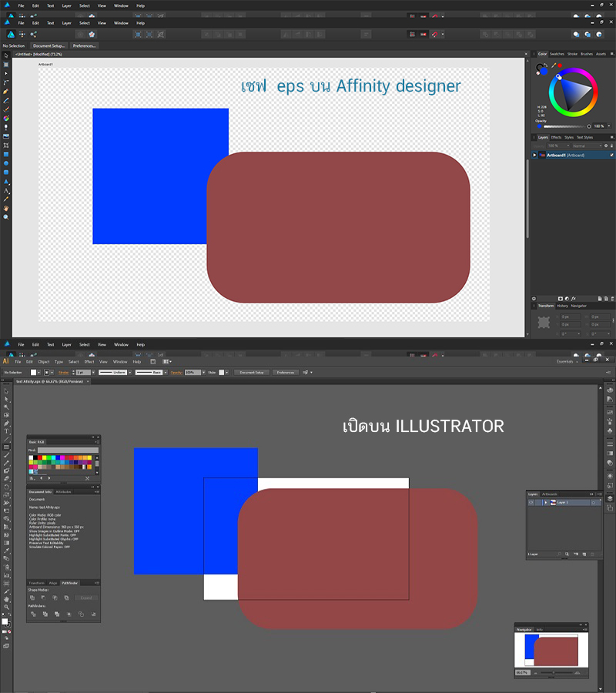Select the Affinity Ellipse tool
Viewport: 616px width, 693px height.
click(6, 163)
